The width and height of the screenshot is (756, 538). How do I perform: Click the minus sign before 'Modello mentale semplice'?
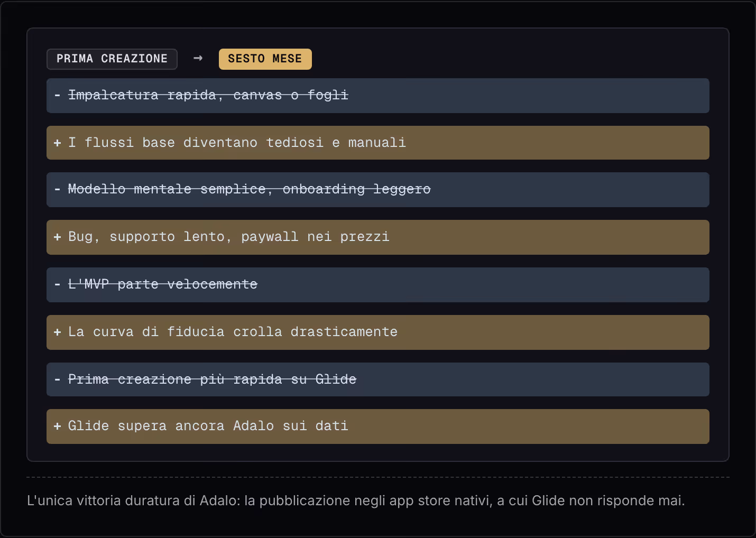57,190
